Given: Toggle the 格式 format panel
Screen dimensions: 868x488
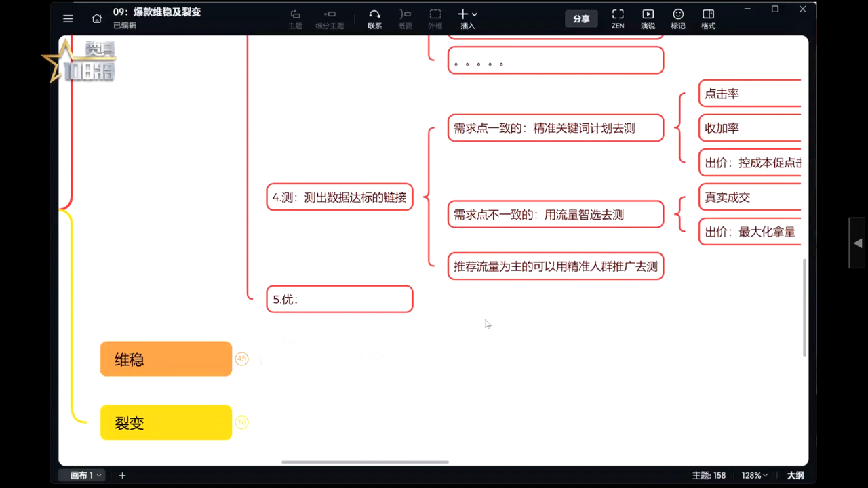Looking at the screenshot, I should pyautogui.click(x=708, y=19).
